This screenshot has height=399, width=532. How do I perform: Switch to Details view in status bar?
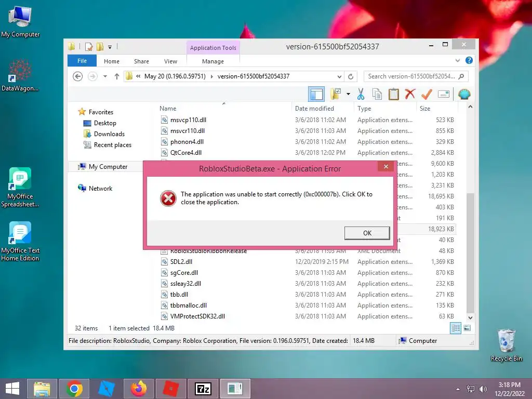[456, 328]
